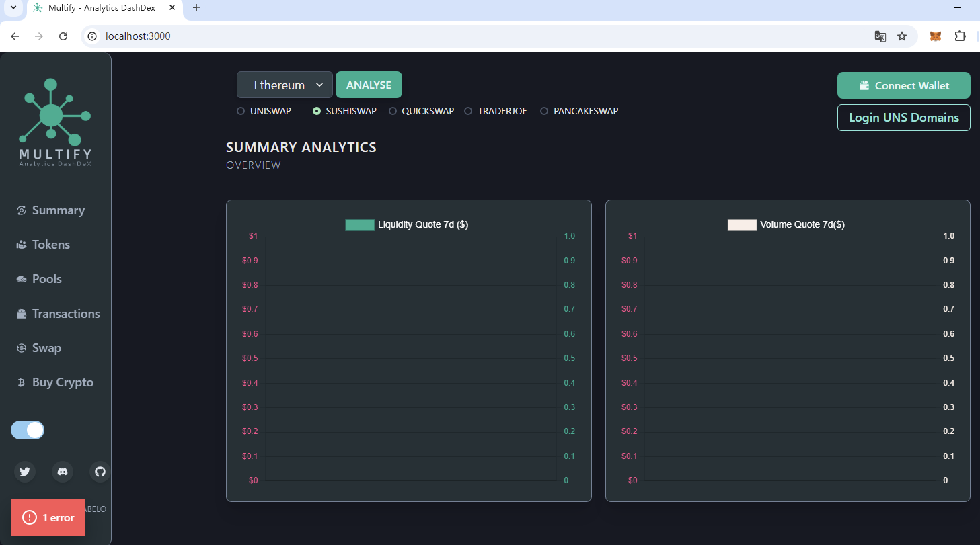
Task: Click the Buy Crypto bitcoin icon
Action: 21,382
